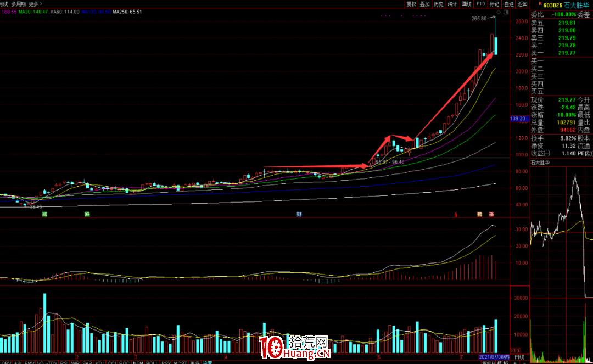The height and width of the screenshot is (364, 593).
Task: Switch indicator to RSI tab
Action: (x=64, y=362)
